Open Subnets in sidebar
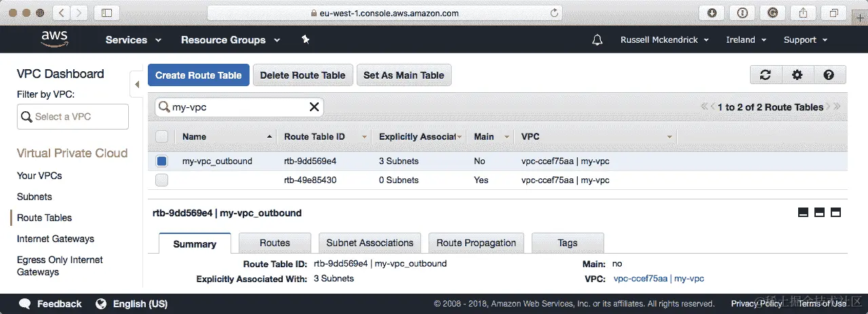This screenshot has height=314, width=868. coord(35,197)
